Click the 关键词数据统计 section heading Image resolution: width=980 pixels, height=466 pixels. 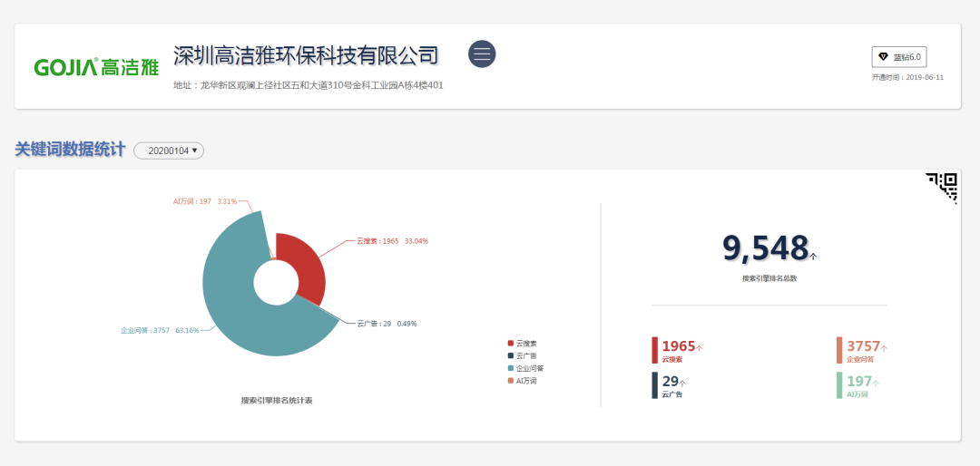pyautogui.click(x=70, y=150)
